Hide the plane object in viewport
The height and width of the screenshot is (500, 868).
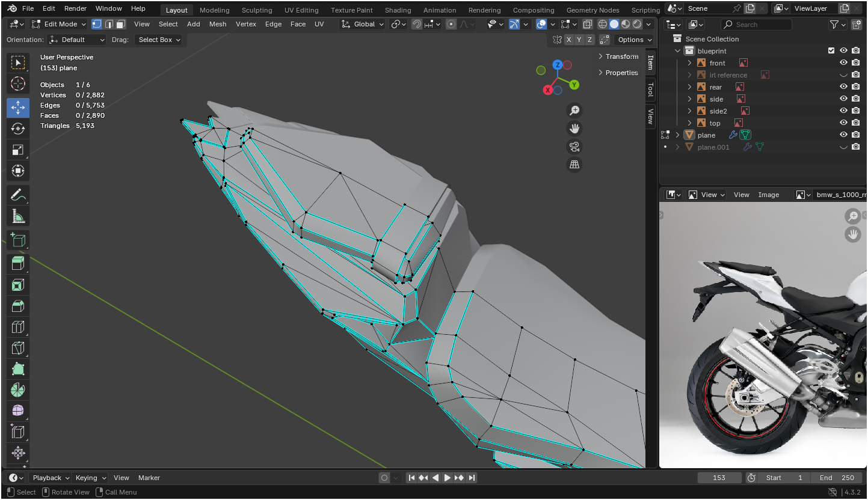point(843,135)
